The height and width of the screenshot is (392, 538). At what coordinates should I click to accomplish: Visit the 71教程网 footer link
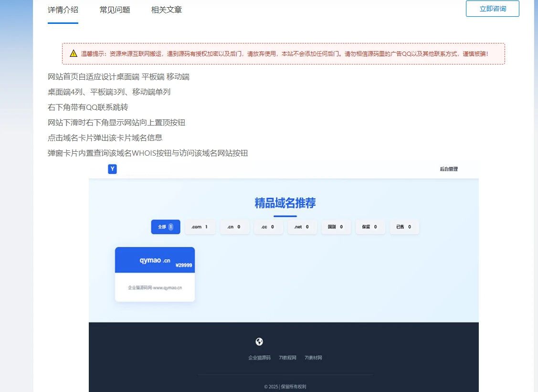click(287, 358)
